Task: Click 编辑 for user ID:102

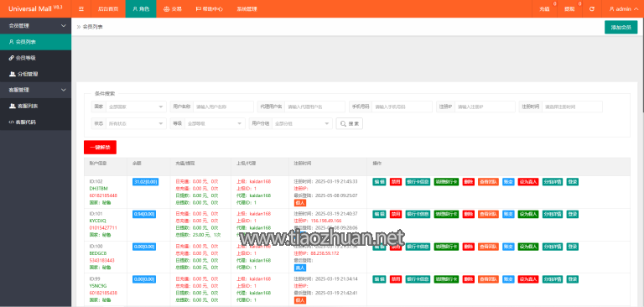Action: click(379, 182)
